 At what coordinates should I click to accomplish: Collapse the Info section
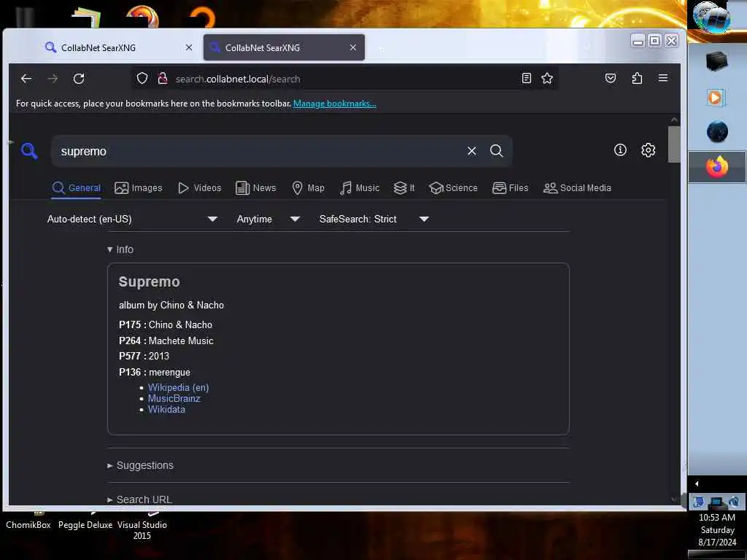[120, 249]
